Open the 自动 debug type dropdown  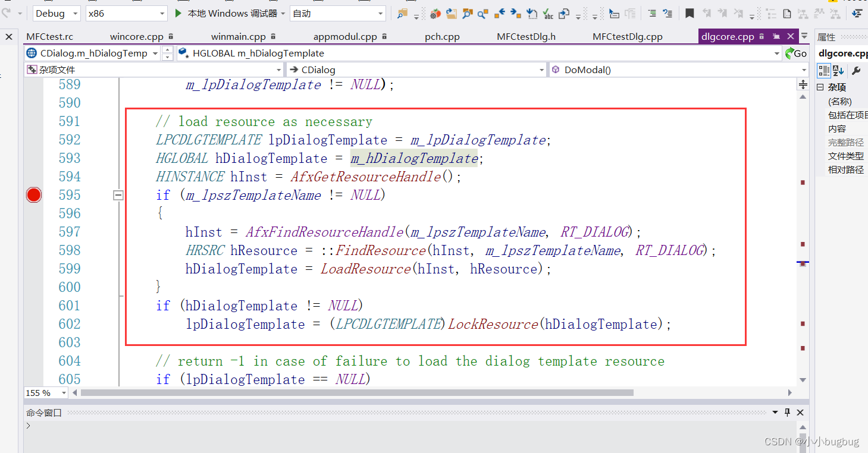coord(337,13)
